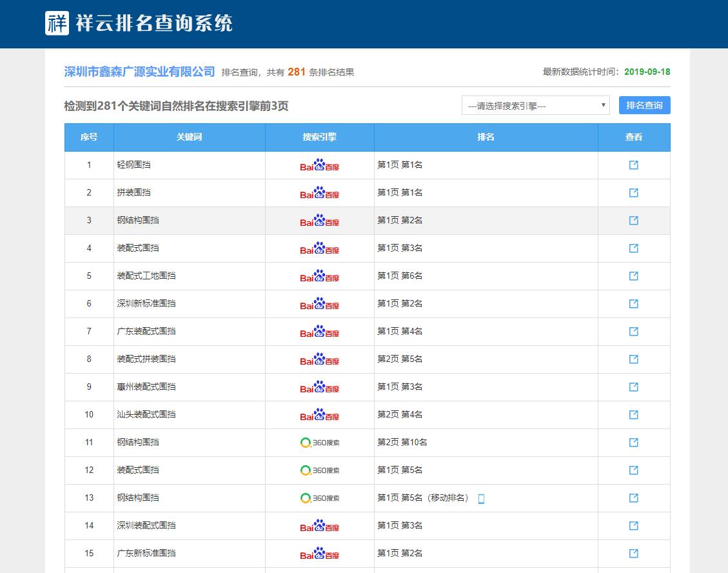Expand the 请选择搜索引擎 dropdown
The width and height of the screenshot is (728, 573).
click(535, 106)
